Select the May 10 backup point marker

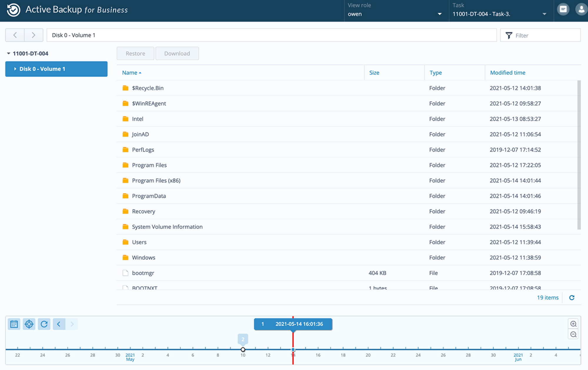coord(243,349)
